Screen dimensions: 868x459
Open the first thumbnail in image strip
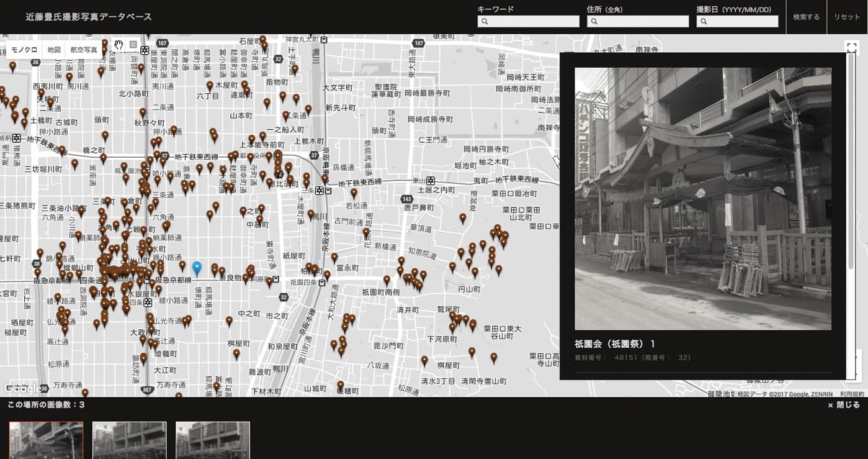[46, 440]
